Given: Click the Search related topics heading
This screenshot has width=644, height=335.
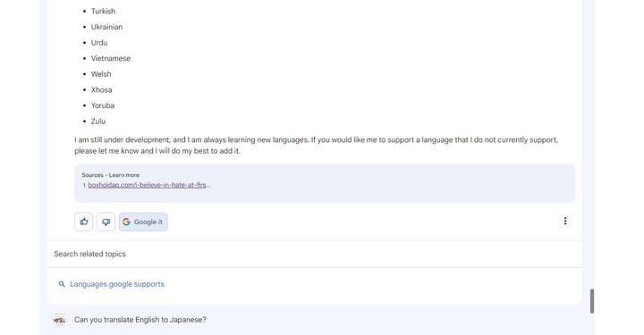Looking at the screenshot, I should pyautogui.click(x=90, y=254).
